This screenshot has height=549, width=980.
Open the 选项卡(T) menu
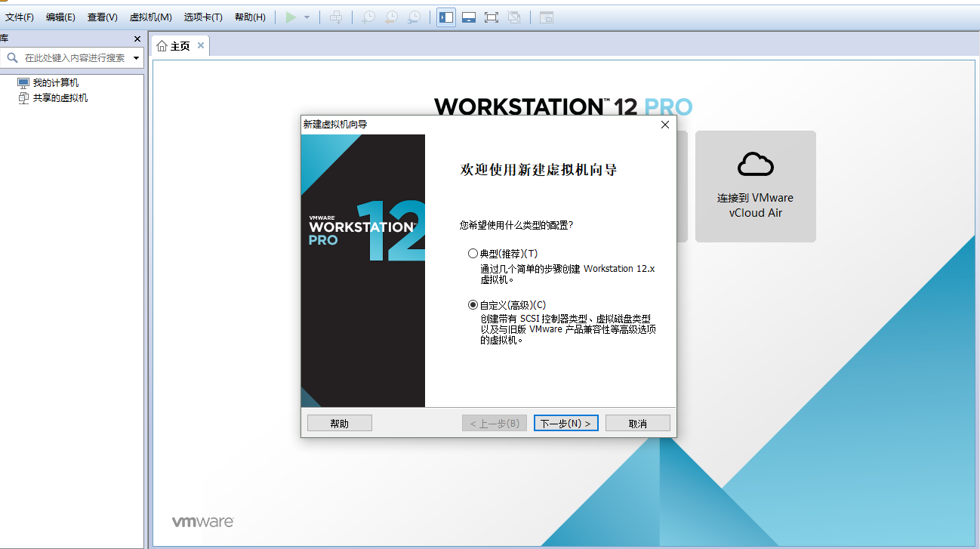point(203,17)
